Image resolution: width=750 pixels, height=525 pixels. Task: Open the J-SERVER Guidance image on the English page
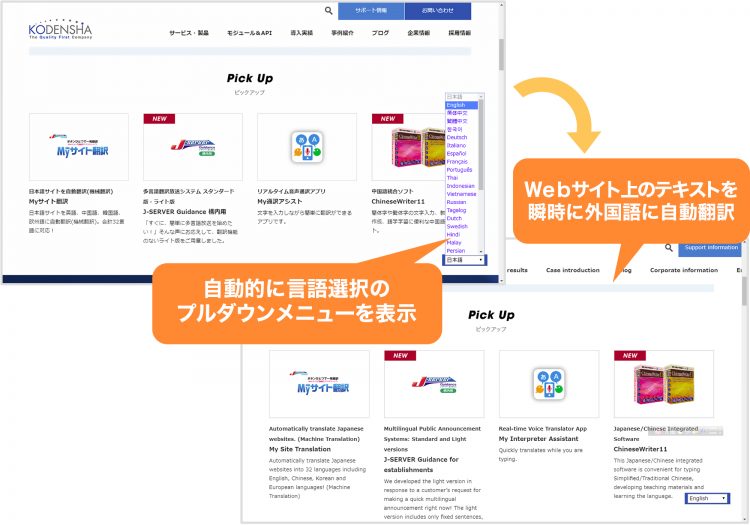[434, 384]
